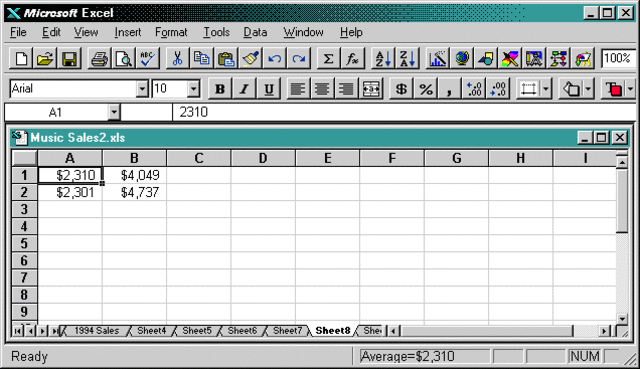This screenshot has width=640, height=369.
Task: Increase decimal places icon
Action: click(x=474, y=89)
